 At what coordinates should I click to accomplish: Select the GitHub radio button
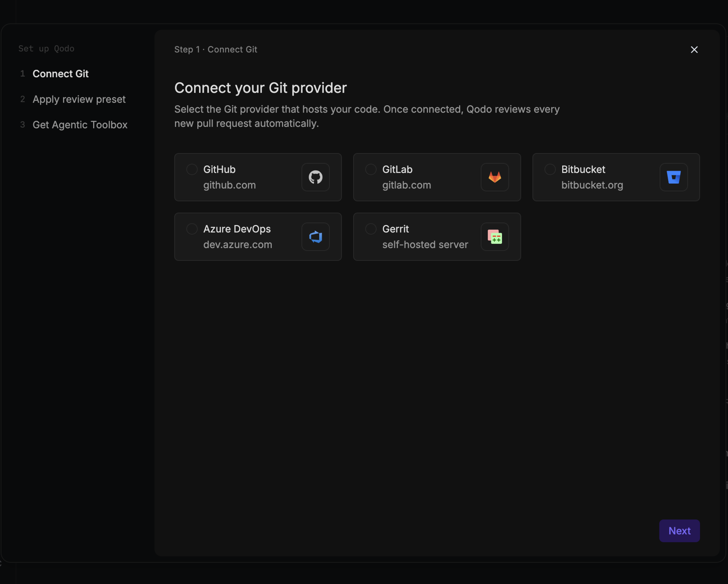[192, 169]
